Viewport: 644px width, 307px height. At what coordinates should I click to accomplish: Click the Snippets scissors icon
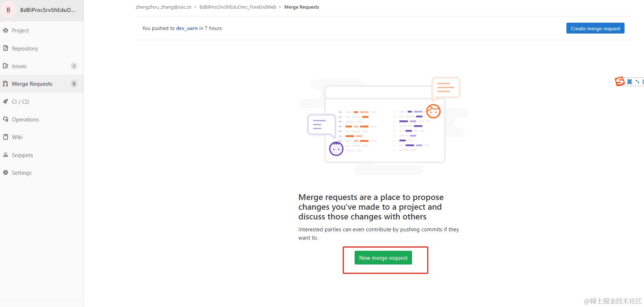[5, 155]
